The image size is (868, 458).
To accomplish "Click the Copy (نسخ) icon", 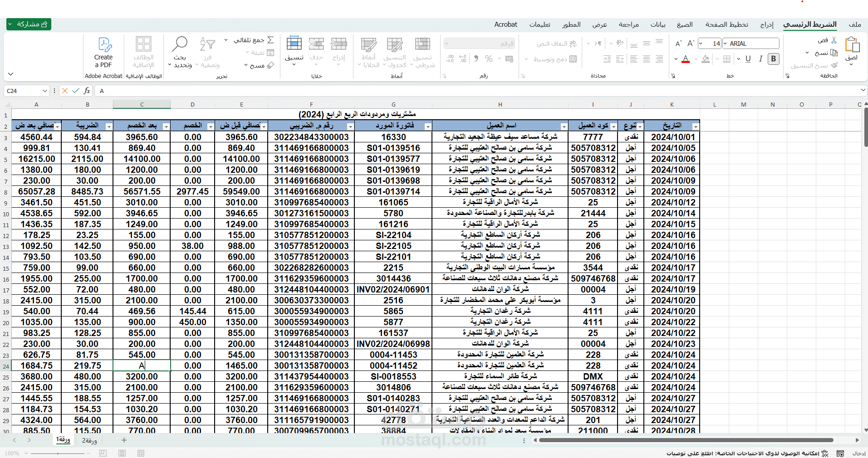I will click(834, 53).
